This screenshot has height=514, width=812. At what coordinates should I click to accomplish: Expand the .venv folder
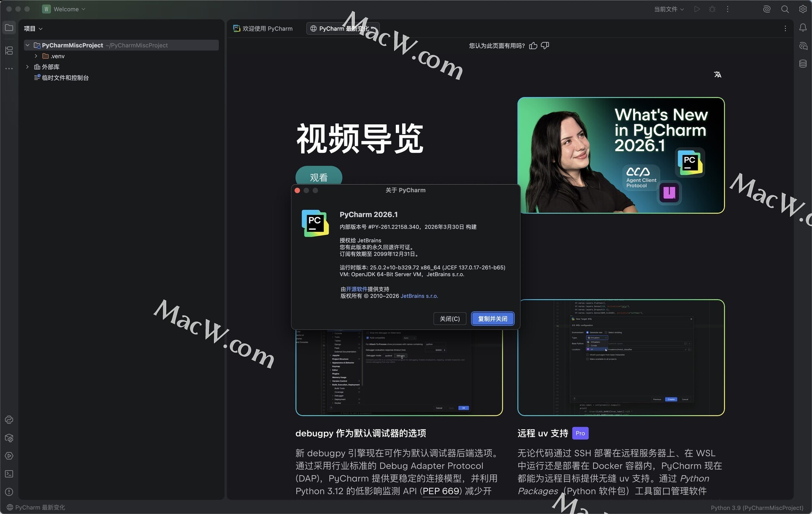pos(36,56)
